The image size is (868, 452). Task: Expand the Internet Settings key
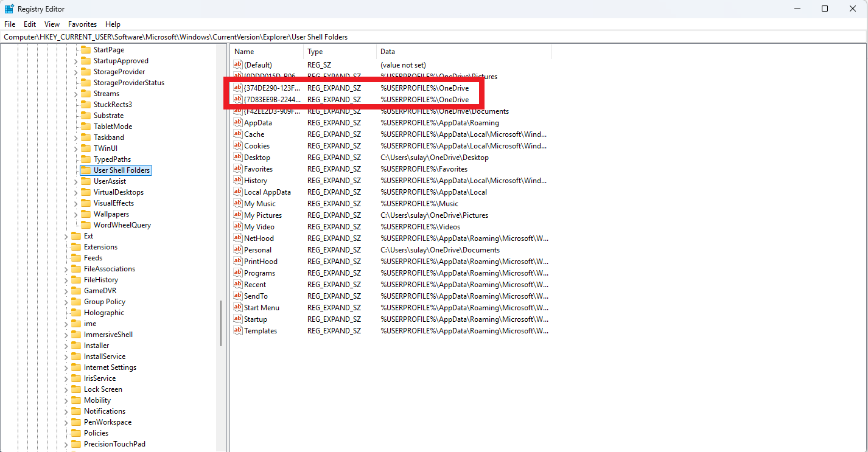(66, 367)
